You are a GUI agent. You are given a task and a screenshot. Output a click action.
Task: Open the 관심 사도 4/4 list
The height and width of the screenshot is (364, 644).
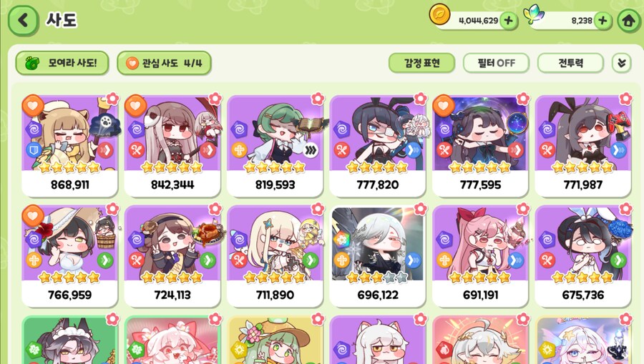click(x=165, y=63)
